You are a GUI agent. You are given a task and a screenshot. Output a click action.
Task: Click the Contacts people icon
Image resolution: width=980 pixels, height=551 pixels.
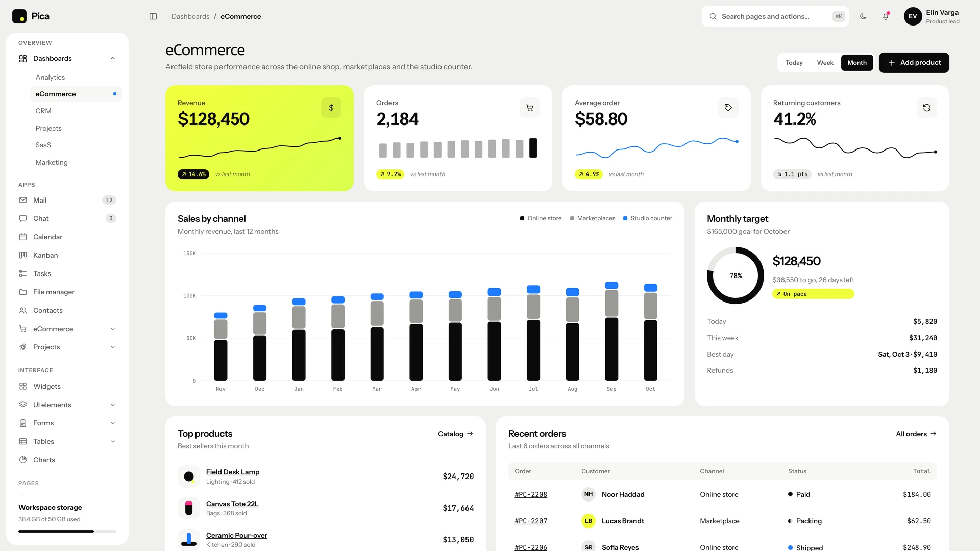tap(23, 310)
